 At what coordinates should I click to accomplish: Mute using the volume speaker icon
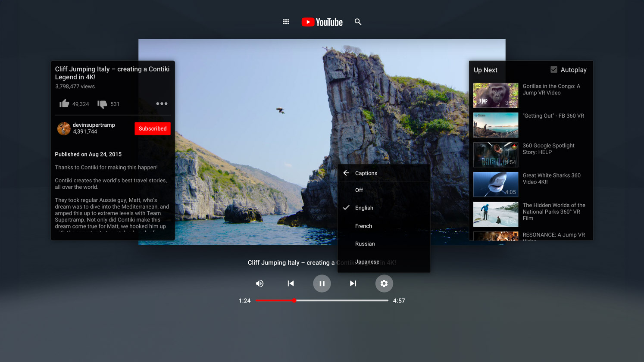click(259, 283)
